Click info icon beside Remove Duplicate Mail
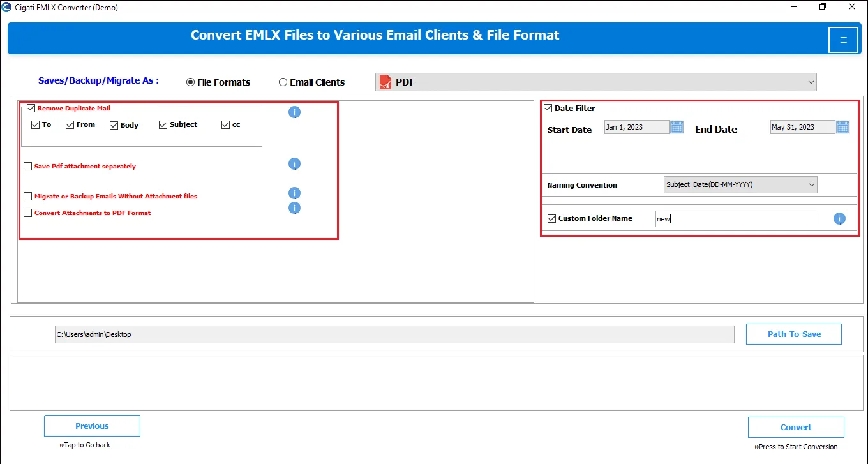 point(294,112)
